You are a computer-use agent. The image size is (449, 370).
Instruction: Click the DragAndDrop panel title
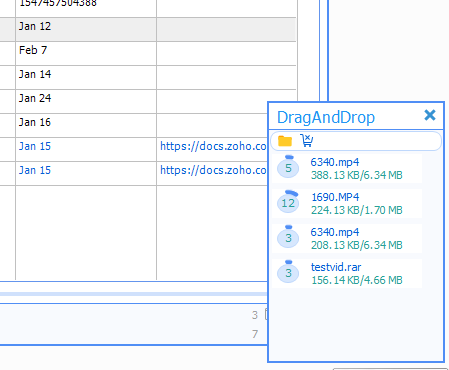[x=326, y=118]
